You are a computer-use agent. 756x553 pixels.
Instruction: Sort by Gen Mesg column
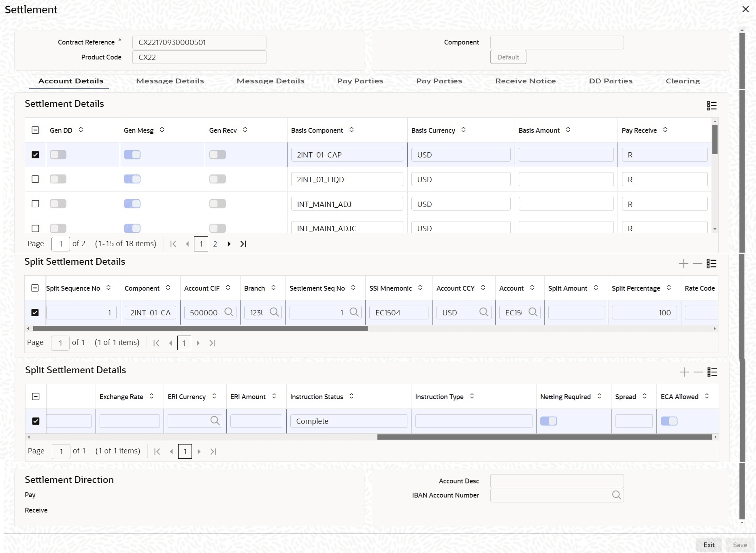point(162,130)
